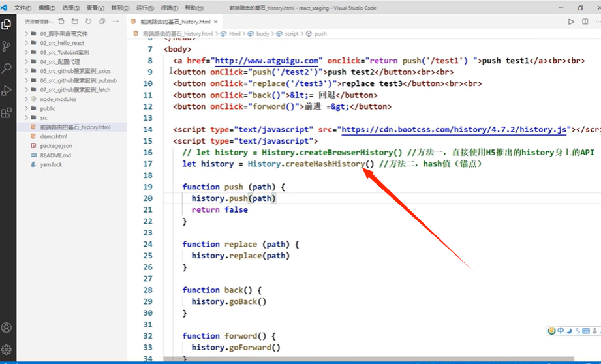The height and width of the screenshot is (364, 601).
Task: Open README.md in the explorer
Action: click(x=55, y=155)
